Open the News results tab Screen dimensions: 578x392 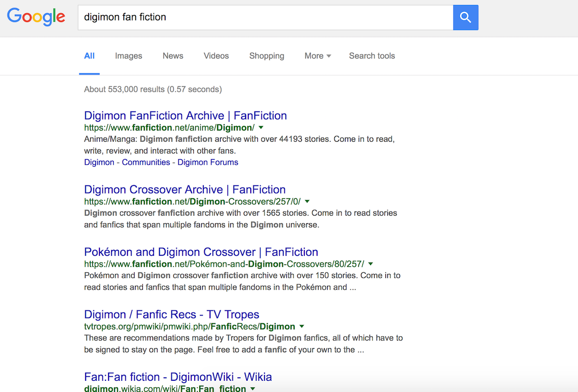(x=173, y=56)
